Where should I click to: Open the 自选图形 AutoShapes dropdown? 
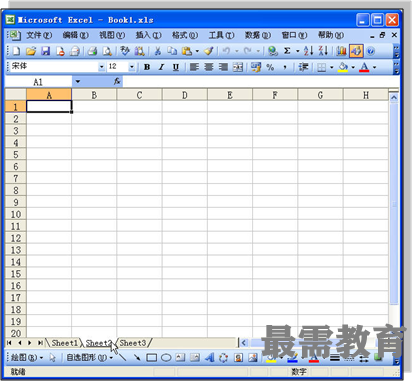point(89,358)
